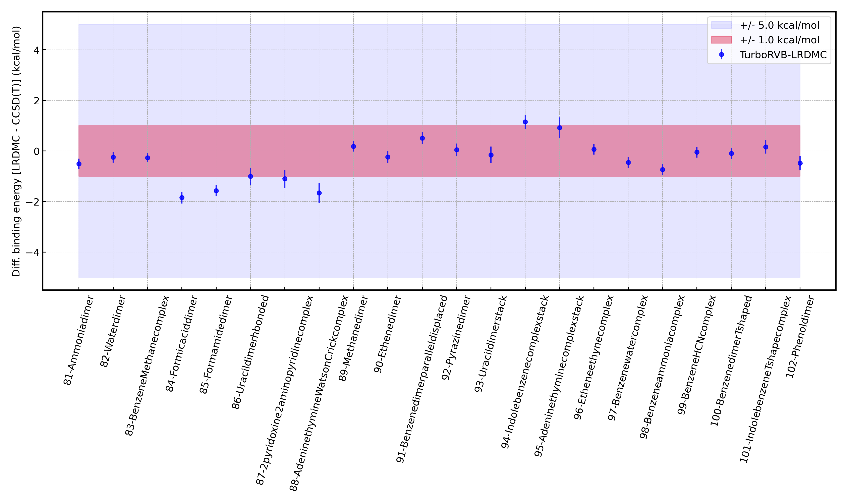The image size is (848, 504).
Task: Select the 99-BenzeneHCNcomplex label
Action: [x=696, y=355]
